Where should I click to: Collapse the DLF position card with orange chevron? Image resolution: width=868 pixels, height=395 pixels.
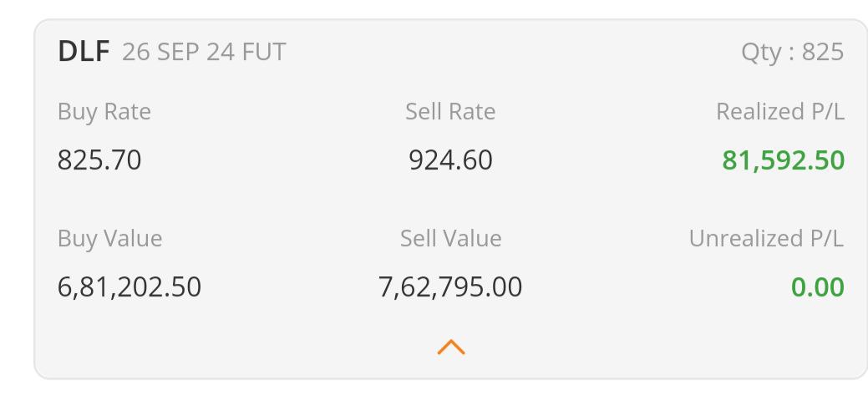[x=450, y=347]
